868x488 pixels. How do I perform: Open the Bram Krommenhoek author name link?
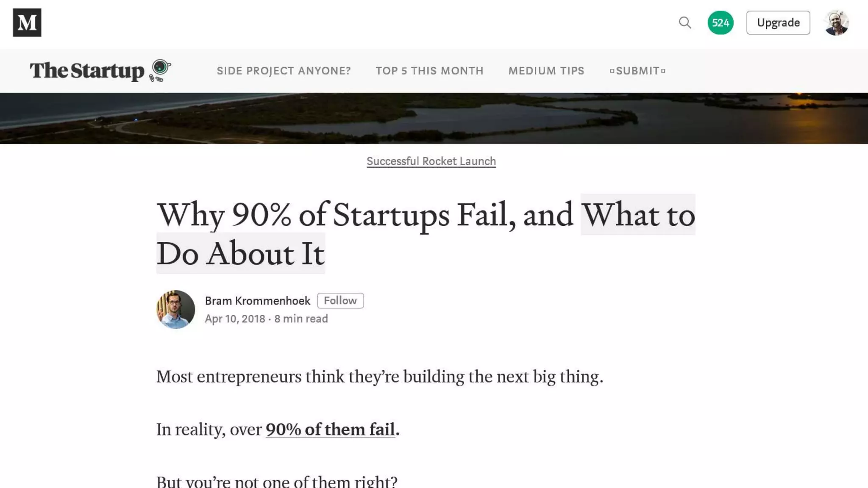pos(257,301)
